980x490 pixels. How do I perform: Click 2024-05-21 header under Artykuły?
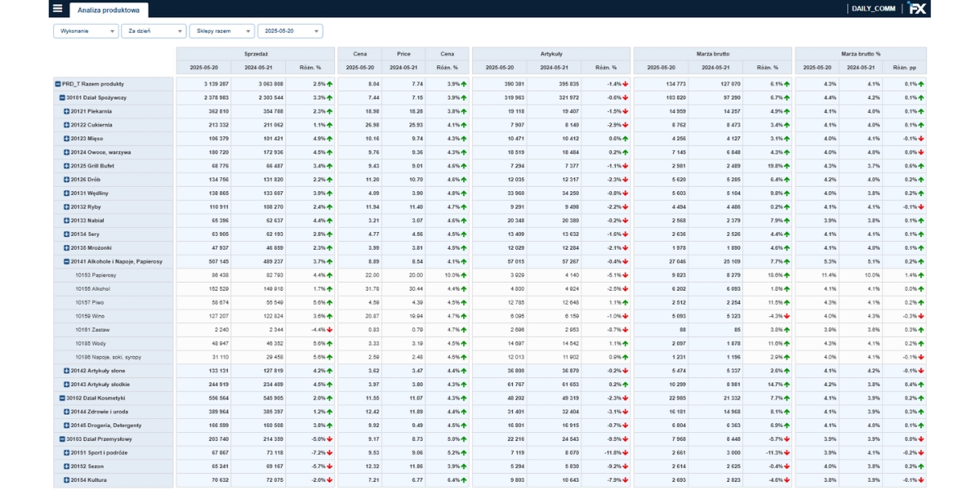pos(554,68)
